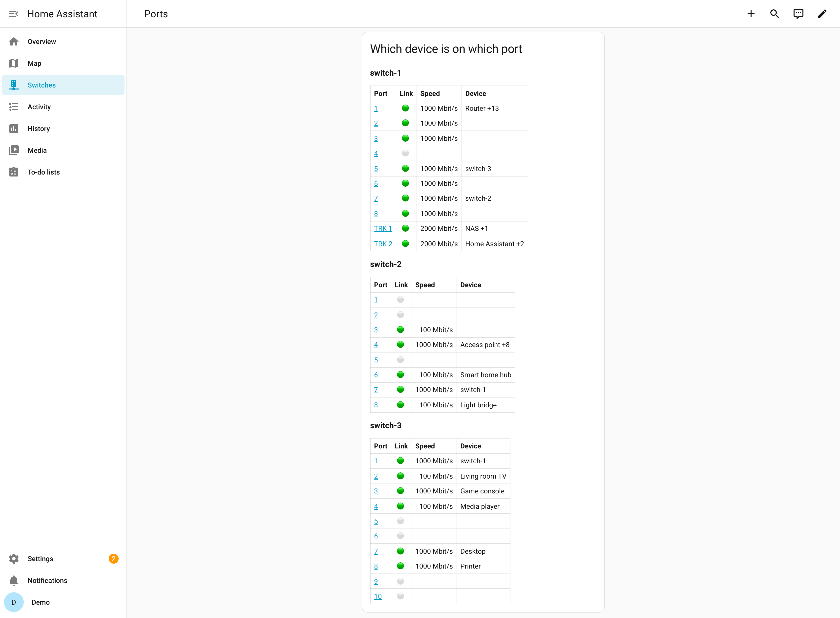Click the Notifications menu label
Viewport: 840px width, 618px height.
[47, 581]
